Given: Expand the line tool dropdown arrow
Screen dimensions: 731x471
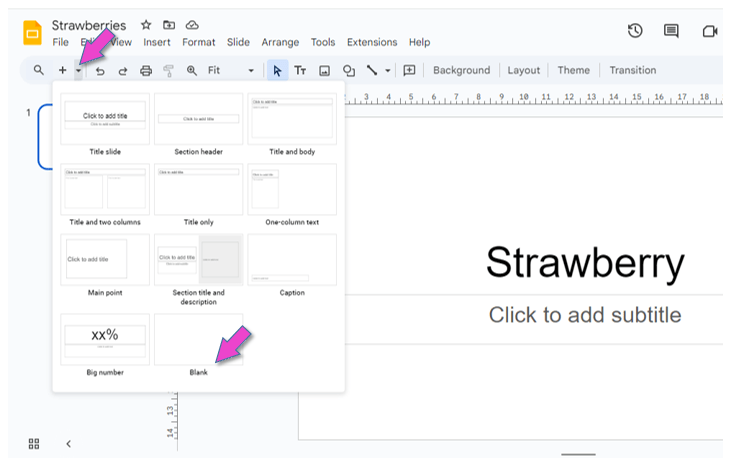Looking at the screenshot, I should pos(388,71).
